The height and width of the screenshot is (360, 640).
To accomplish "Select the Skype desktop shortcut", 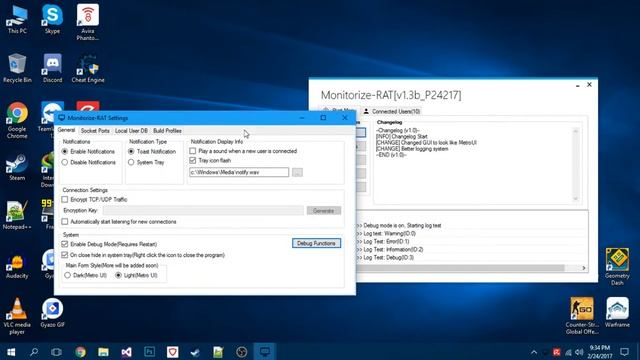I will [52, 20].
